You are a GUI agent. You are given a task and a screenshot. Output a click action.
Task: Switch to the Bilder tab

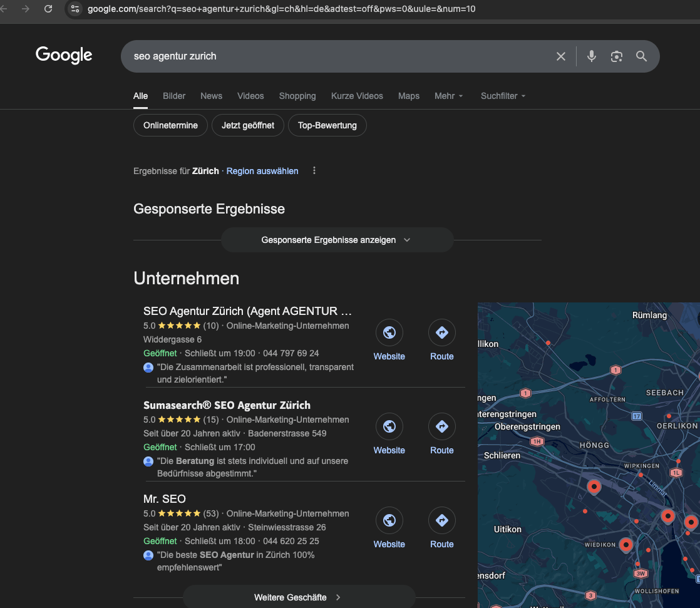(x=174, y=96)
